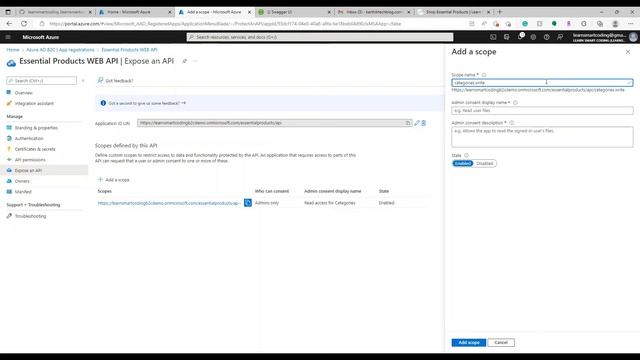Delete the Application ID URI trash icon
The width and height of the screenshot is (640, 360).
click(424, 123)
